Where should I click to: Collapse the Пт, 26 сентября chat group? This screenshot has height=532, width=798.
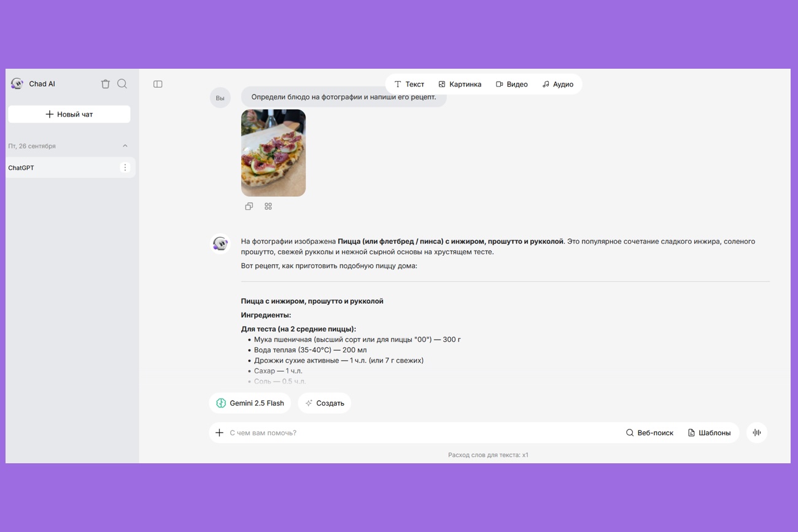125,146
